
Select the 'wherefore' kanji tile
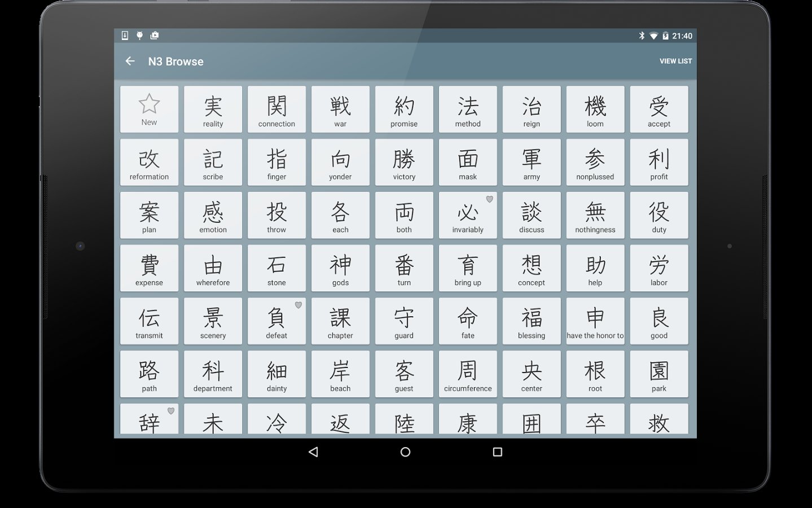click(213, 268)
